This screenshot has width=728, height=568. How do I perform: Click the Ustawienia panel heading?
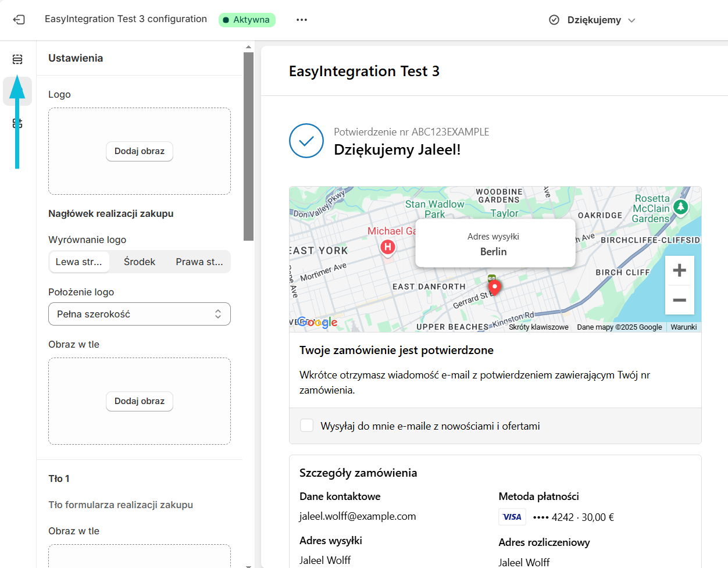pyautogui.click(x=76, y=58)
